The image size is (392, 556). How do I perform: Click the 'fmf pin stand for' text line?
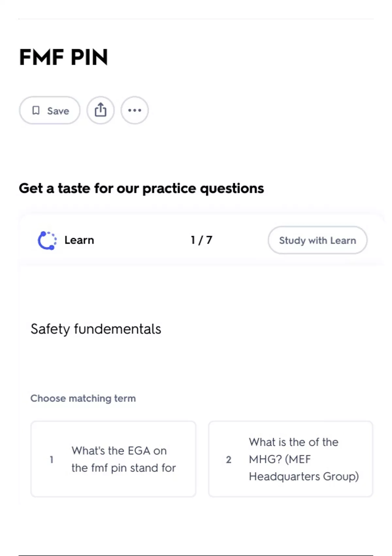pos(123,468)
